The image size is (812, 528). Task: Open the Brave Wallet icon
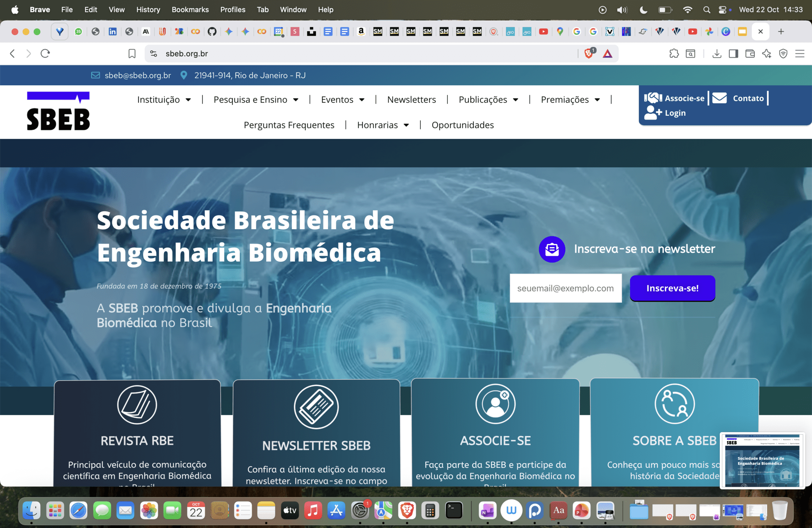tap(750, 54)
